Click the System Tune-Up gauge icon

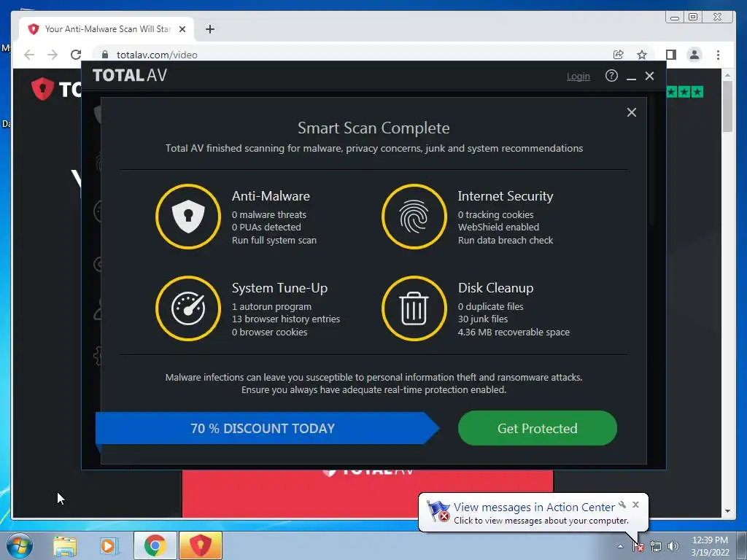click(188, 308)
